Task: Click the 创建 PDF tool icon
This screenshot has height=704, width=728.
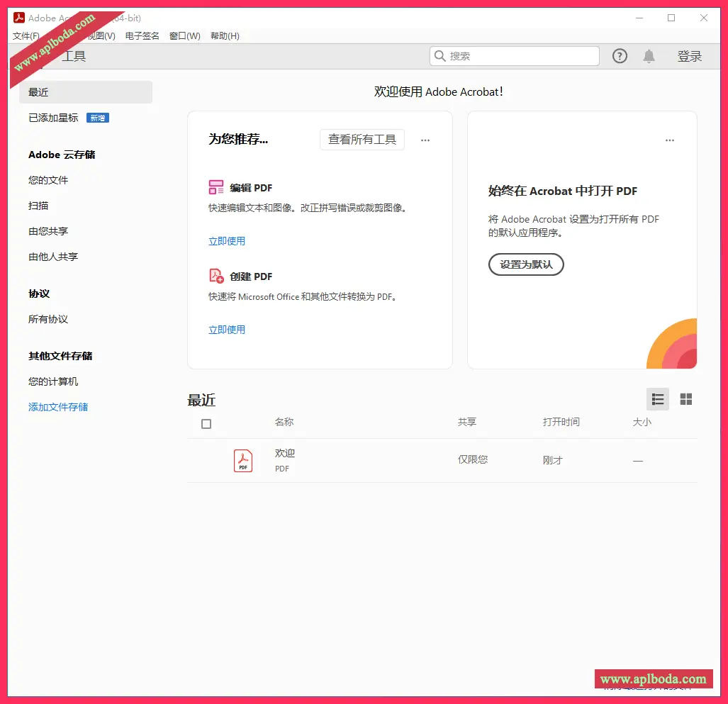Action: click(x=216, y=276)
